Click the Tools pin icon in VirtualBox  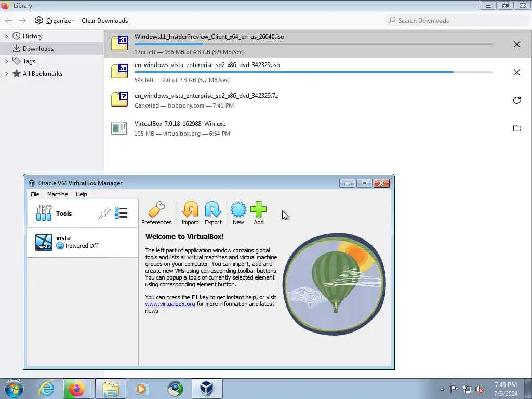pyautogui.click(x=104, y=213)
